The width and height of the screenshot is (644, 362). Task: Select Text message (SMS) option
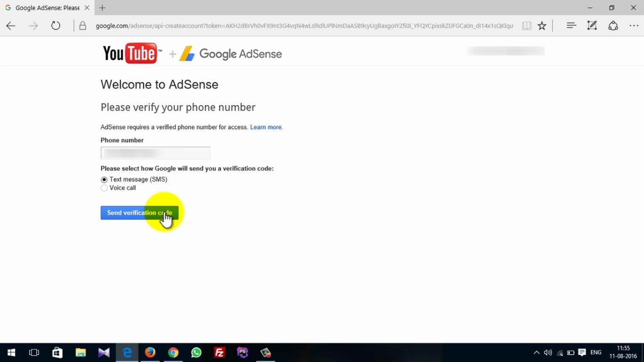pyautogui.click(x=104, y=180)
